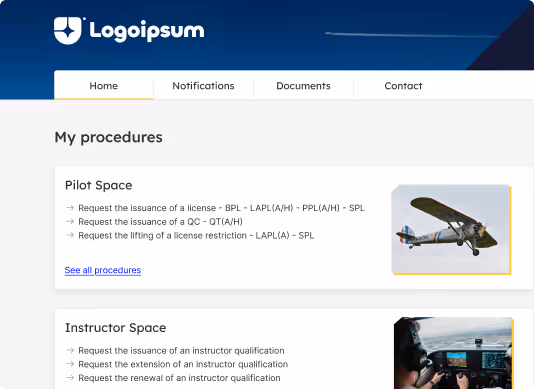Click the Pilot Space heading
The height and width of the screenshot is (389, 534).
click(98, 185)
